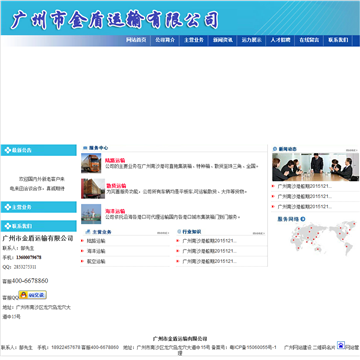Open the 人才招聘 nav item
This screenshot has width=360, height=360.
[x=280, y=40]
